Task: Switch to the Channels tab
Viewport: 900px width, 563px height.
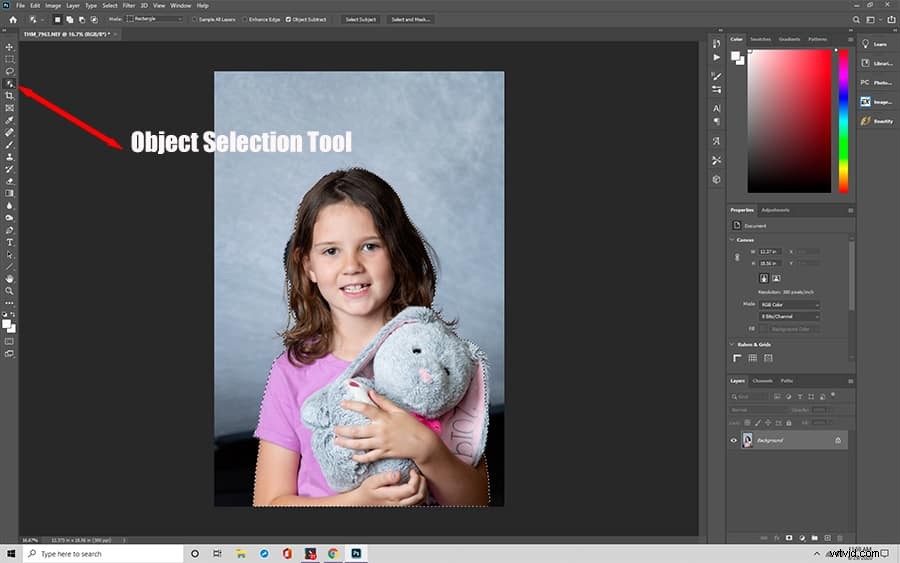Action: (762, 380)
